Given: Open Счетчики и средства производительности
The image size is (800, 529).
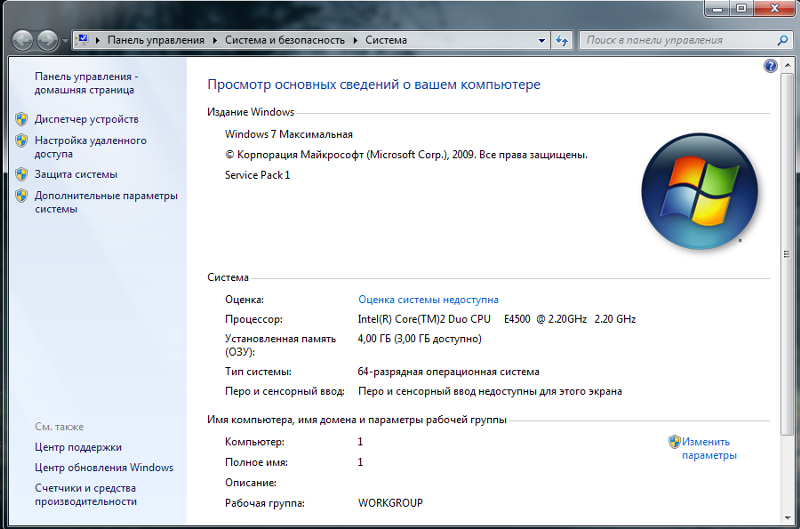Looking at the screenshot, I should tap(86, 495).
